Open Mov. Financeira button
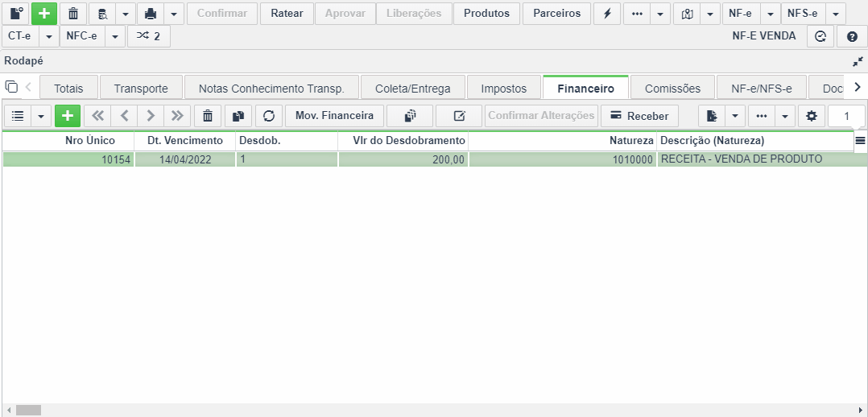The image size is (868, 417). click(x=334, y=116)
